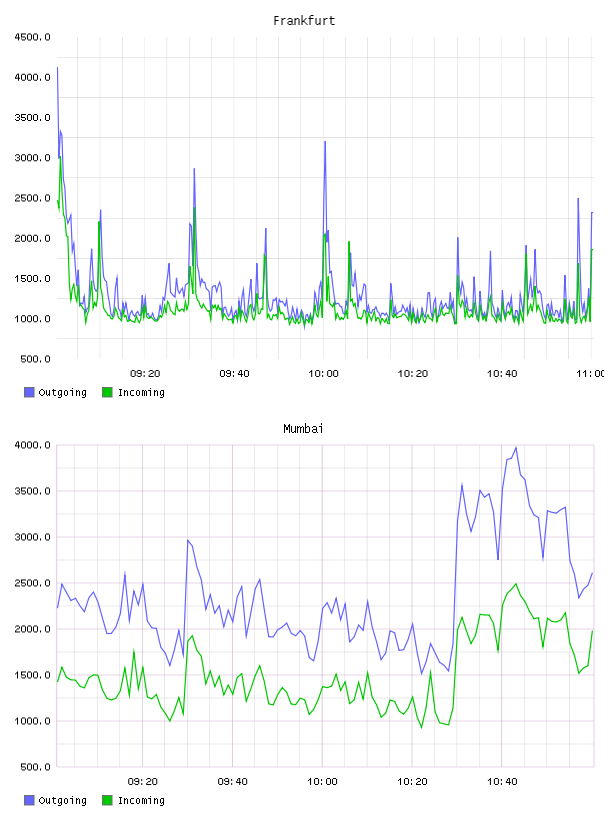Click the 09:20 time label on Mumbai chart
The height and width of the screenshot is (816, 608).
pyautogui.click(x=143, y=782)
